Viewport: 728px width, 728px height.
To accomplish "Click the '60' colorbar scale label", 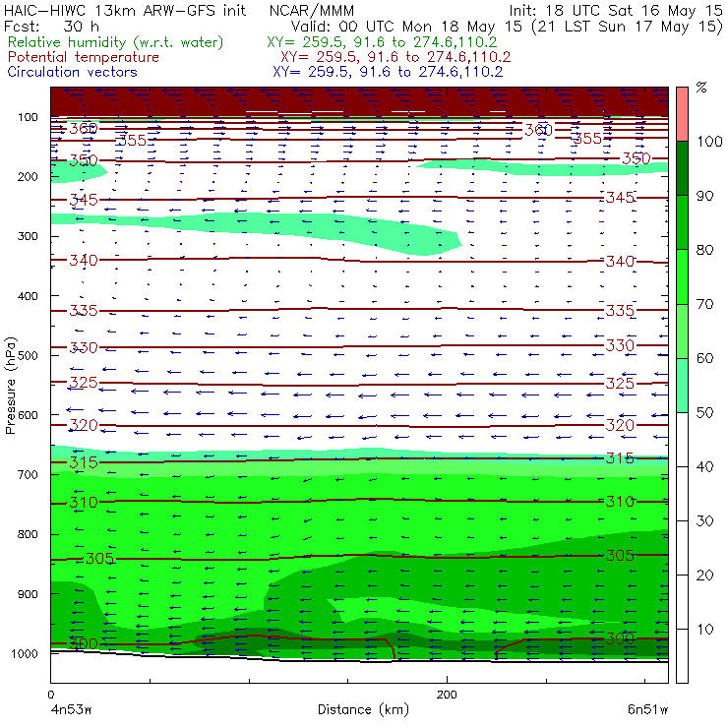I will click(x=704, y=358).
